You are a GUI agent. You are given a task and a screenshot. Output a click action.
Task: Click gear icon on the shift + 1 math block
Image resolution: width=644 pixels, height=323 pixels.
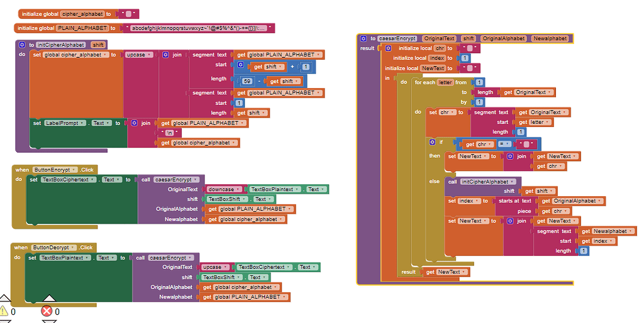240,66
